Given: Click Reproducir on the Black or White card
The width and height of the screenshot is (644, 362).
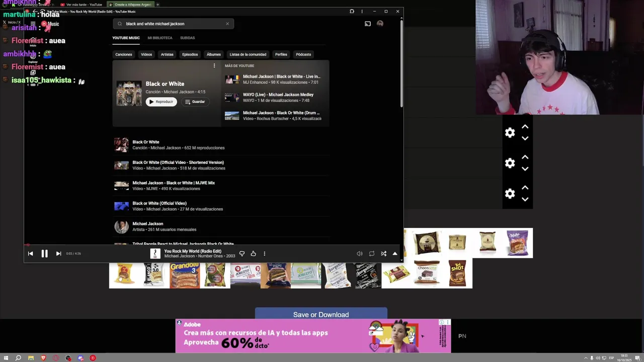Looking at the screenshot, I should [161, 102].
